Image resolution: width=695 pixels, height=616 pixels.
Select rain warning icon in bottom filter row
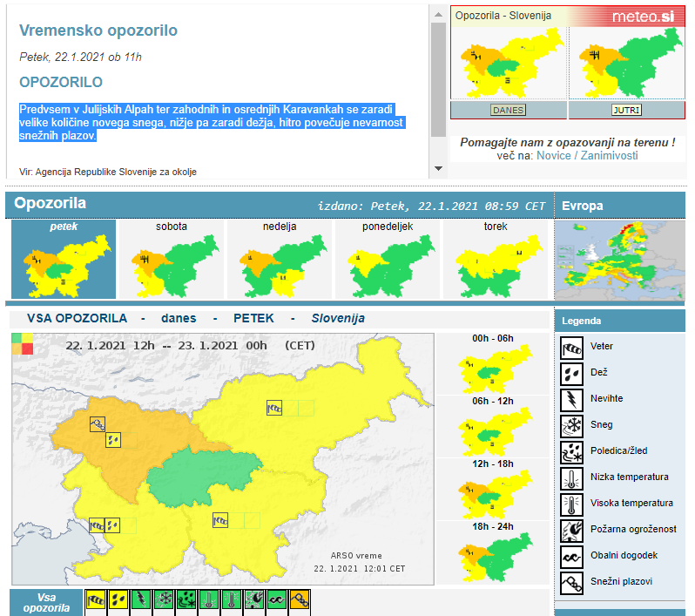(x=118, y=600)
